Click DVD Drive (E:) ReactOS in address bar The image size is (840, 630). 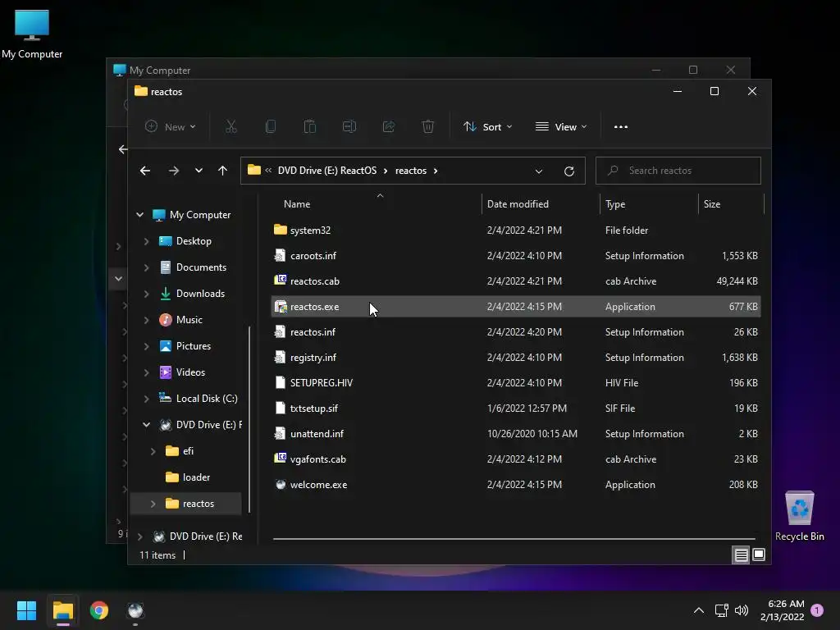coord(326,171)
